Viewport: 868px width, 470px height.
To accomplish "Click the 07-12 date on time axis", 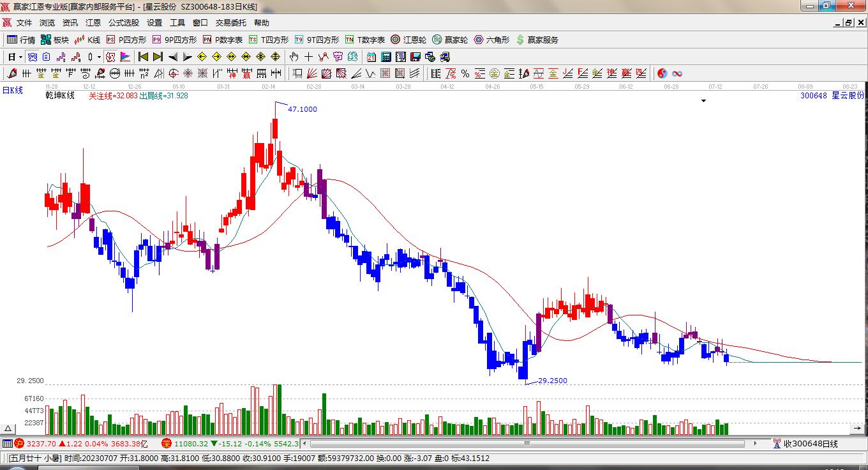I will [x=715, y=86].
